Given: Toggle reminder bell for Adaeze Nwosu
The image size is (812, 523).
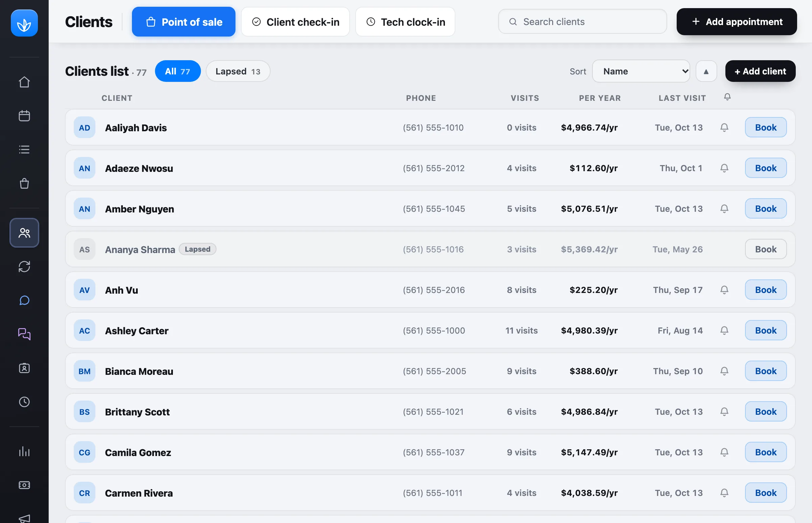Looking at the screenshot, I should tap(724, 168).
